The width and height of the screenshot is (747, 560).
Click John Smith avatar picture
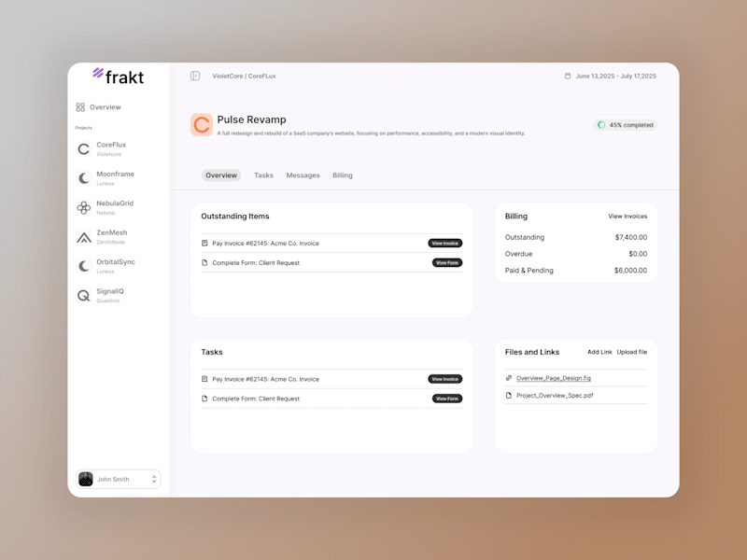click(86, 479)
